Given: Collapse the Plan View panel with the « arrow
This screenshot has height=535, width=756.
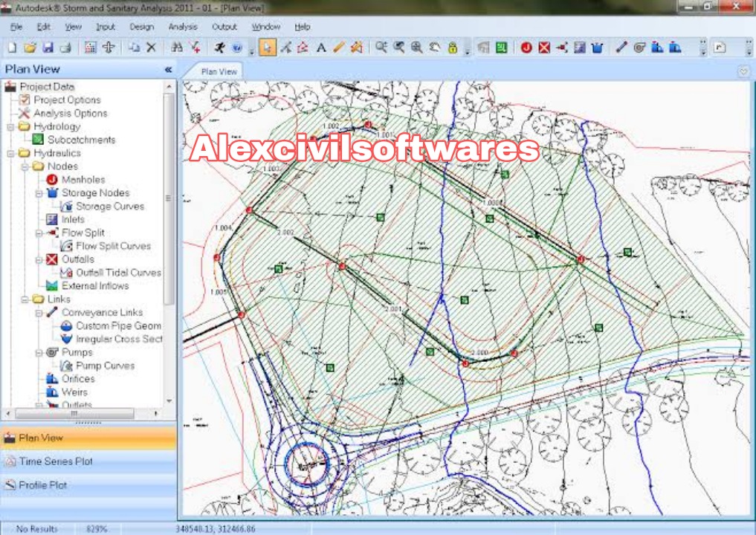Looking at the screenshot, I should [x=169, y=68].
